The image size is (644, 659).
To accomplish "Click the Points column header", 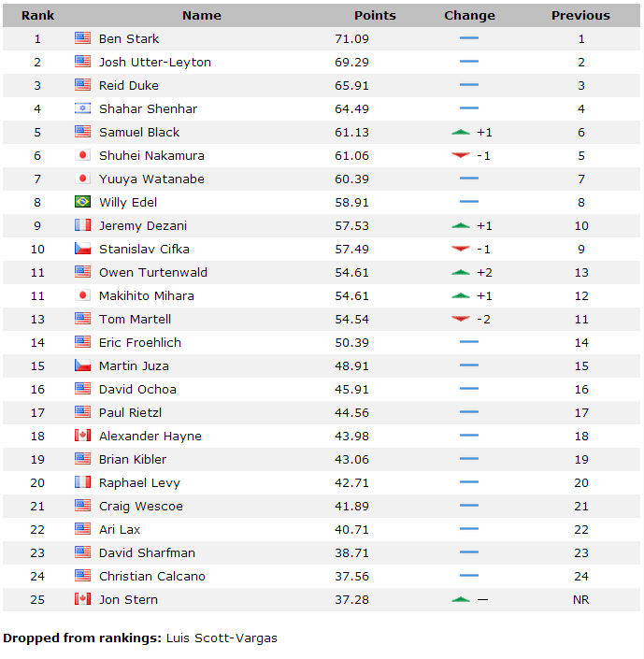I will pos(375,16).
